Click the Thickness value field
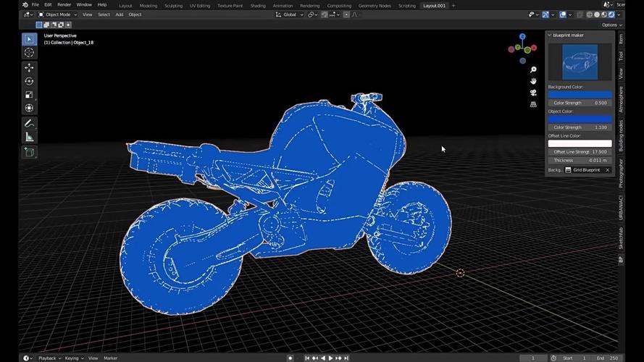The width and height of the screenshot is (644, 362). pyautogui.click(x=580, y=161)
